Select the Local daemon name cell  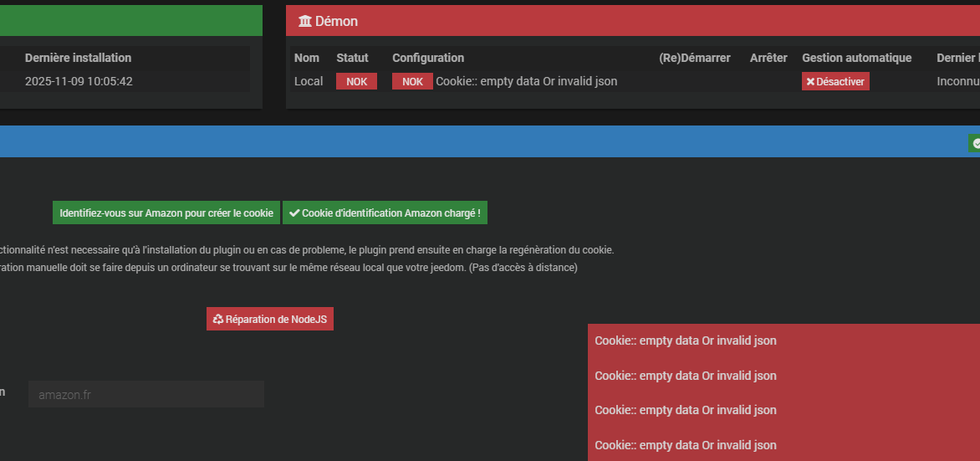click(309, 81)
